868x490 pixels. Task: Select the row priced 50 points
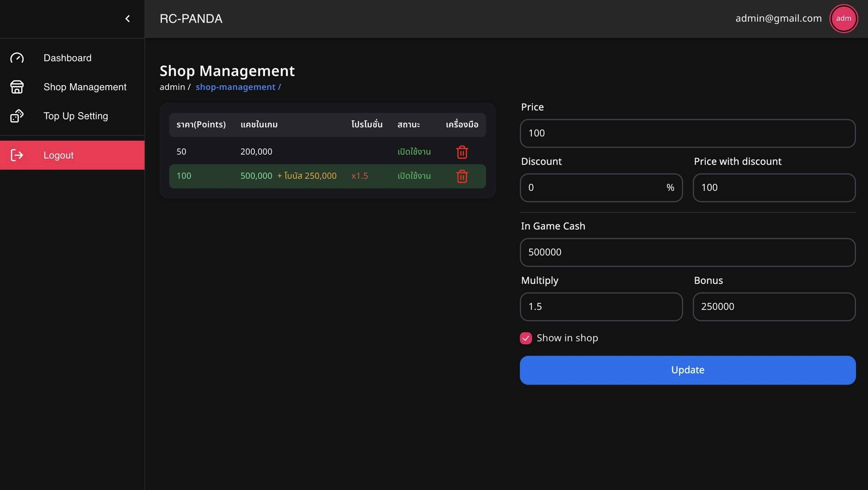click(x=327, y=152)
